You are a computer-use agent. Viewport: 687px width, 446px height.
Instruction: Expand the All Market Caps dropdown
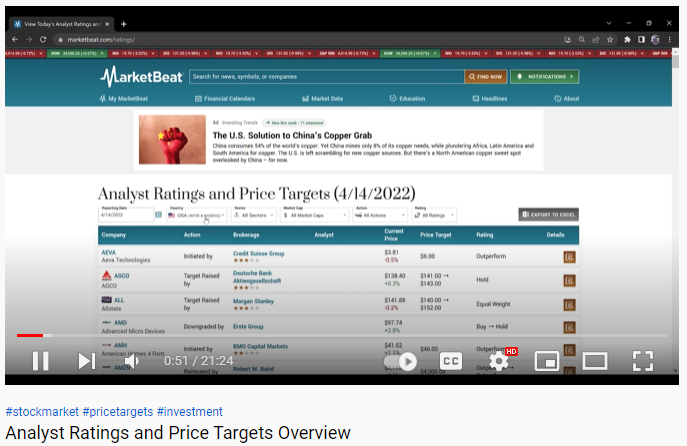315,215
